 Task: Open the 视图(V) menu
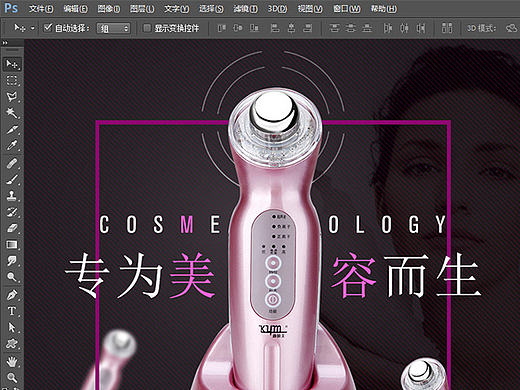click(x=310, y=8)
